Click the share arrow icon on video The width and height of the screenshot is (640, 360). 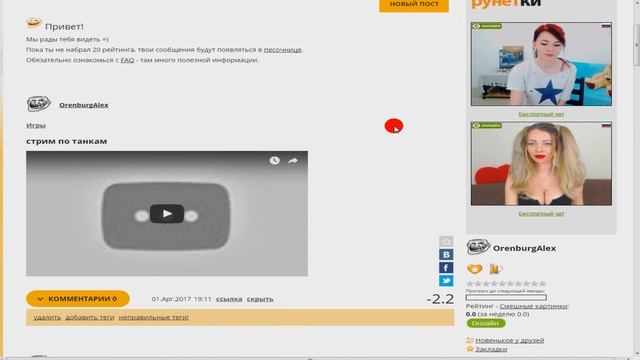tap(293, 161)
